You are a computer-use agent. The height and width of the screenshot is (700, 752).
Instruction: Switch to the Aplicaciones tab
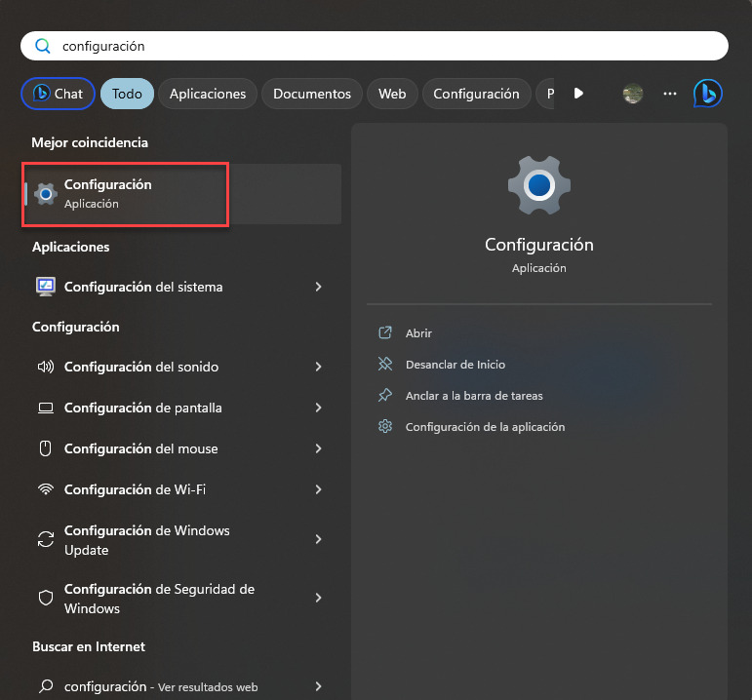coord(208,94)
